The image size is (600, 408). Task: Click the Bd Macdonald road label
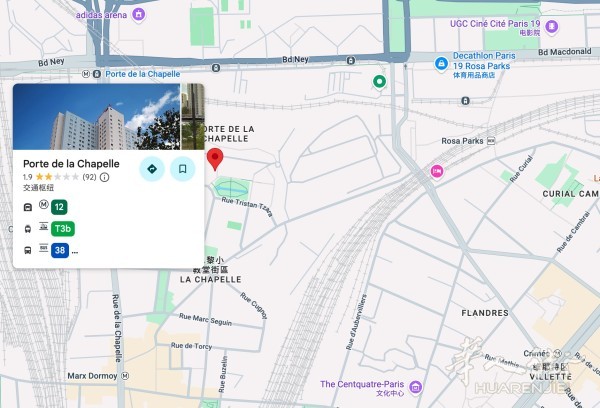tap(565, 52)
